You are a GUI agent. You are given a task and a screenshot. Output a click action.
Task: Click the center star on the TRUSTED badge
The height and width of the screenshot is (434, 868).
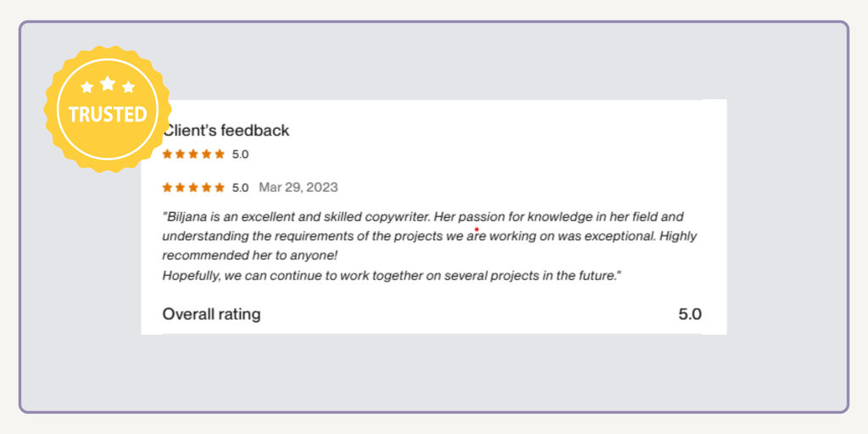point(108,83)
